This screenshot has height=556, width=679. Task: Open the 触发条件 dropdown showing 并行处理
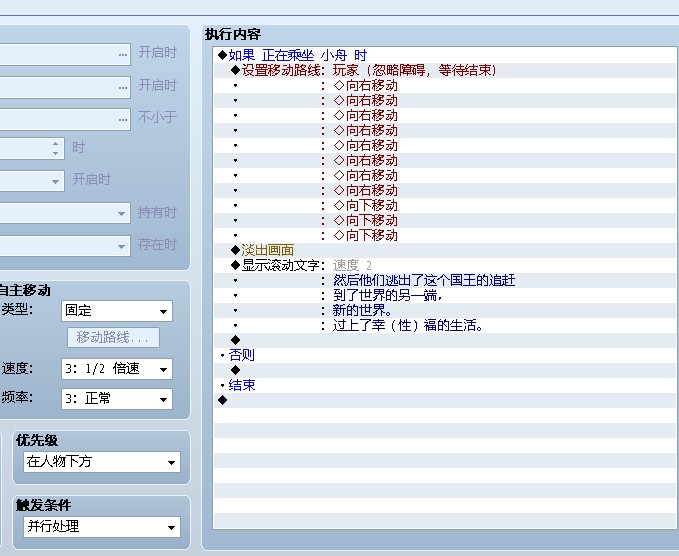pos(102,527)
